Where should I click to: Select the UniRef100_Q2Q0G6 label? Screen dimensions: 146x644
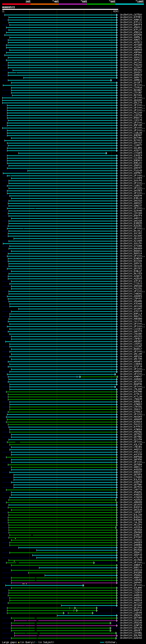click(131, 638)
